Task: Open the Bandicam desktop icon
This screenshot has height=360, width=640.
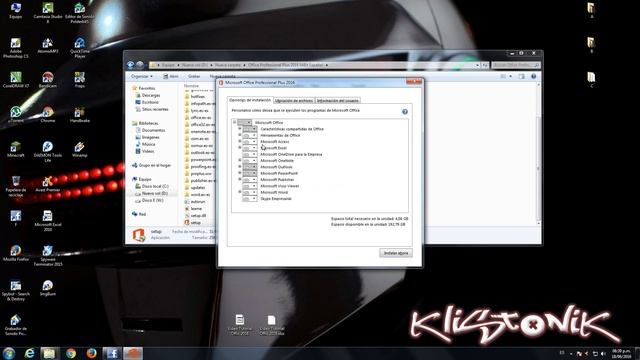Action: click(x=48, y=79)
